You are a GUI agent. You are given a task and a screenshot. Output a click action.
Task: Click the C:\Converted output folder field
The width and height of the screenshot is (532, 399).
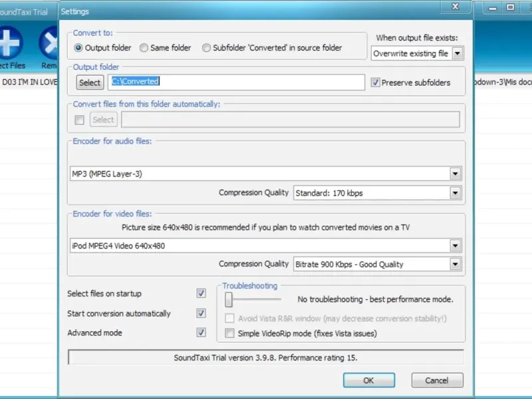236,82
